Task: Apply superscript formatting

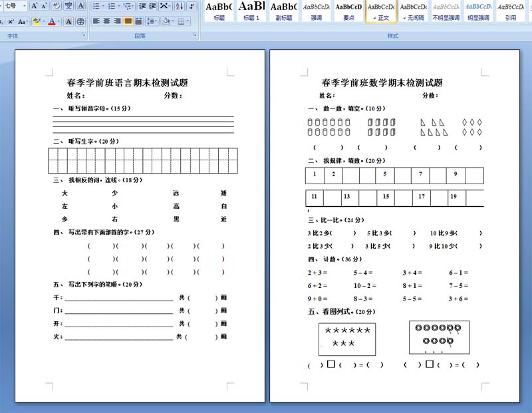Action: click(11, 21)
